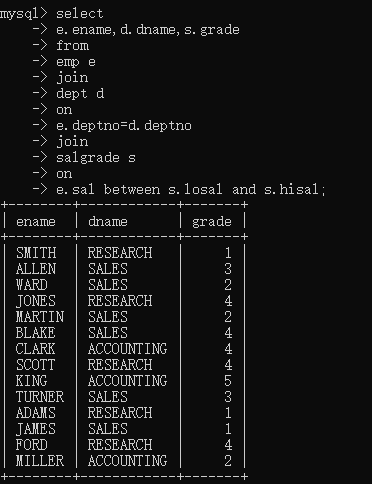
Task: Click the grade column header
Action: point(212,222)
